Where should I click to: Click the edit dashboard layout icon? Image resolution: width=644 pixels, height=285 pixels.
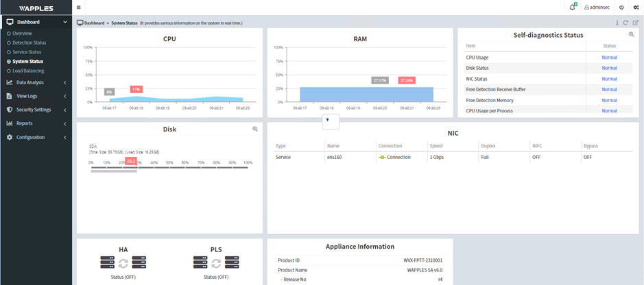(x=635, y=23)
